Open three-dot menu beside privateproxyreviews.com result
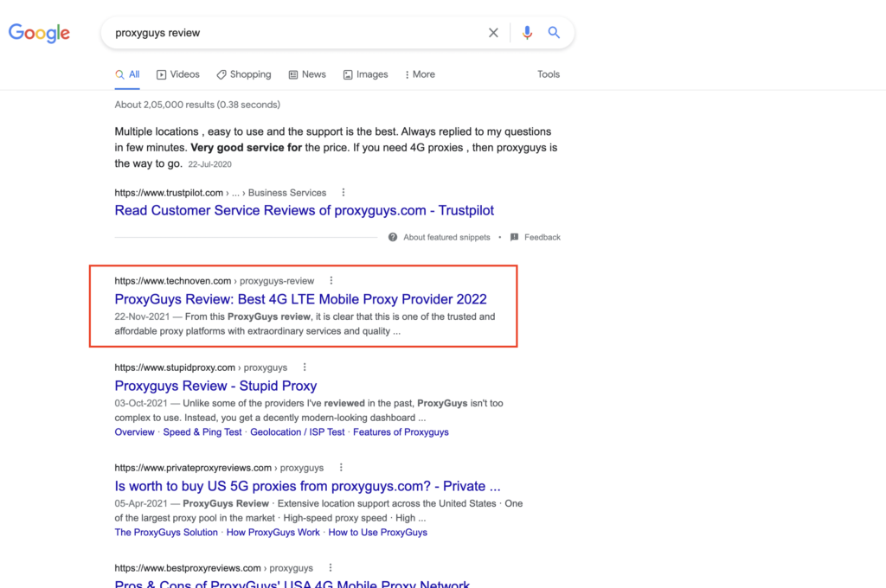 click(x=341, y=468)
